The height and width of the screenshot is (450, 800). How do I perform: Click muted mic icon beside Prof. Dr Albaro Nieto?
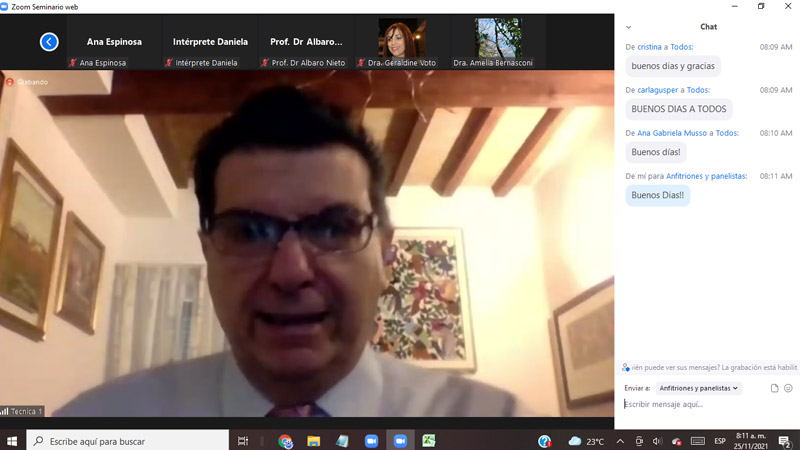pyautogui.click(x=265, y=63)
